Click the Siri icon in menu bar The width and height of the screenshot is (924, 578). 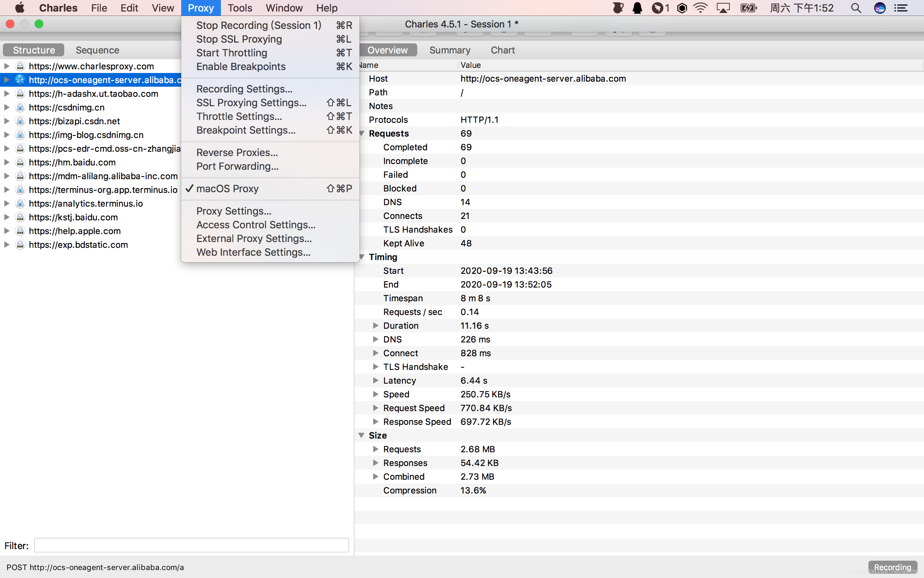(x=880, y=8)
